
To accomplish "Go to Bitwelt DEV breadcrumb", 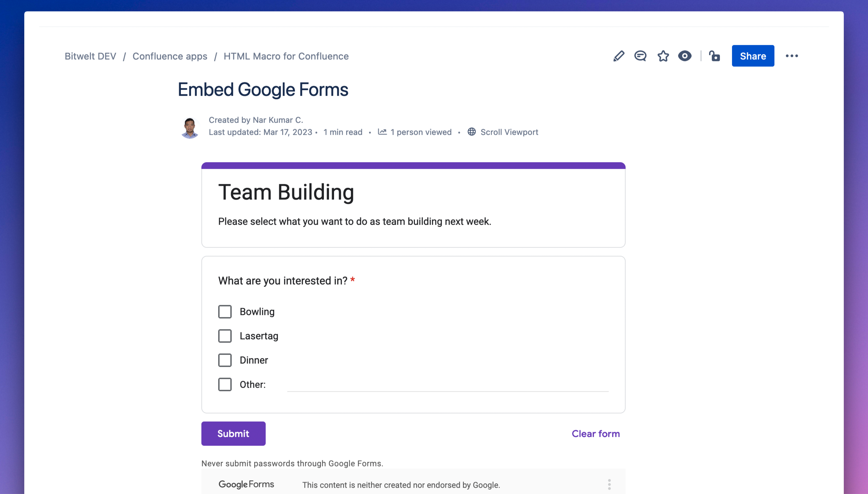I will pyautogui.click(x=90, y=56).
